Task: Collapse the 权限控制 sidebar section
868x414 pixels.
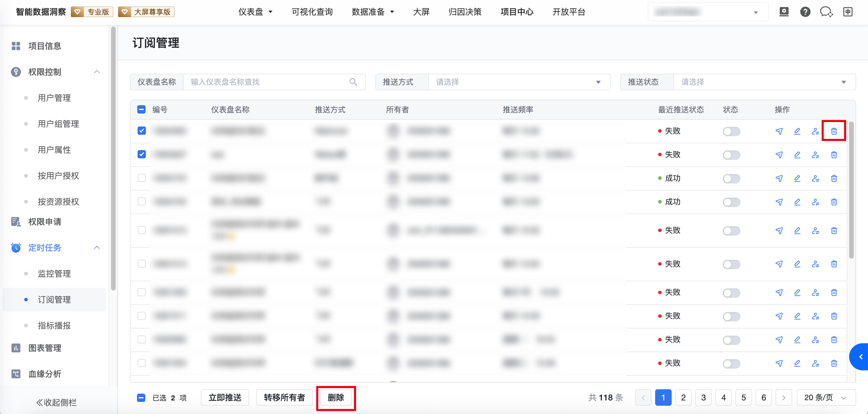Action: click(97, 72)
